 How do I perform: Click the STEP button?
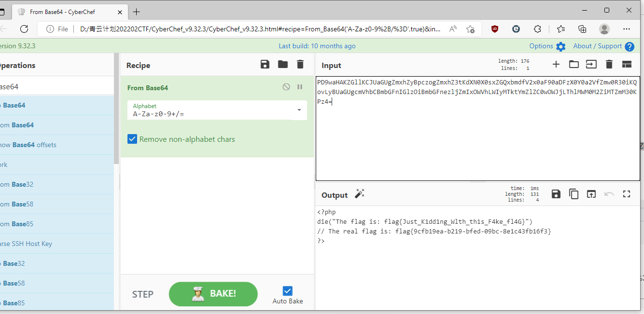pos(143,294)
